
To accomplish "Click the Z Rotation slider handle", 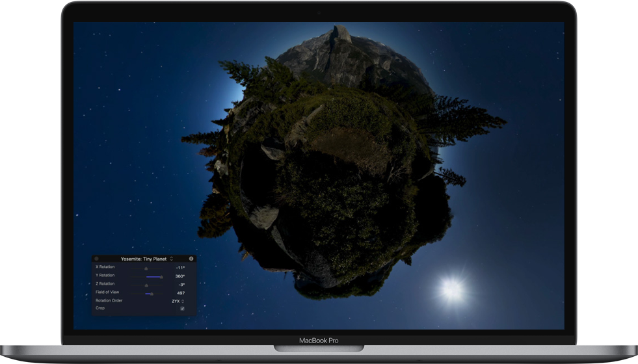I will coord(146,285).
